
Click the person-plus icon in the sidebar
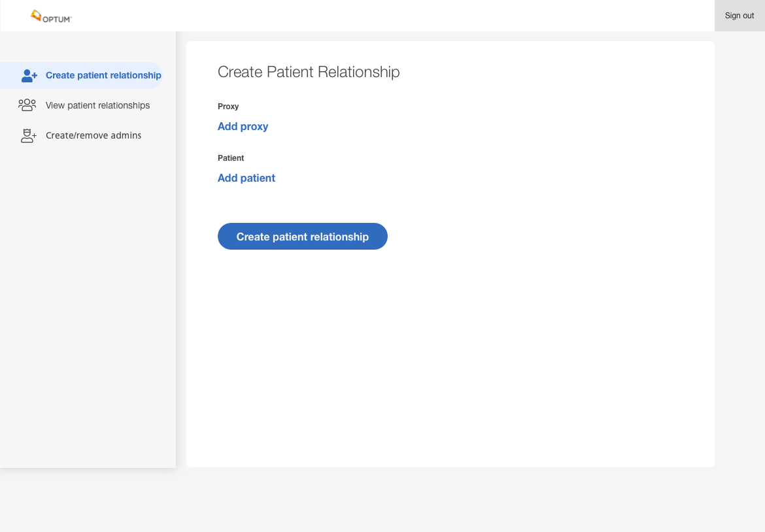pos(29,76)
